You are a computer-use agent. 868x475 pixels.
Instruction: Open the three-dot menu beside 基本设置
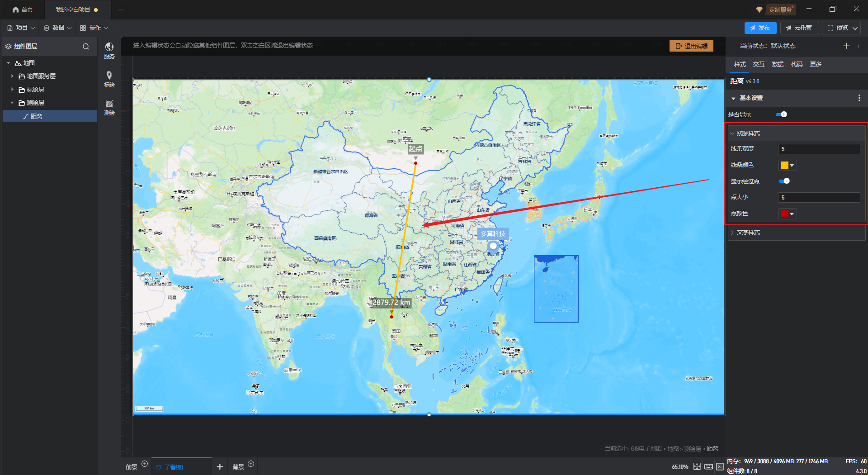click(859, 98)
